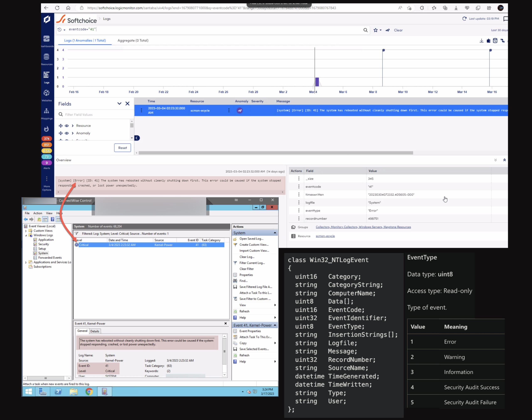Expand Custom Views in Event Viewer tree

tap(26, 231)
